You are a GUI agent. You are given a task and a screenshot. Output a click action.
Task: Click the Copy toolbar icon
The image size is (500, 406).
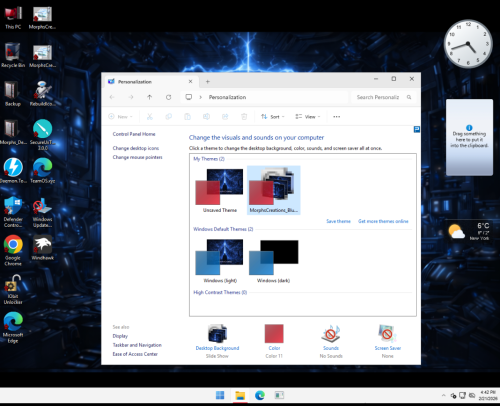169,117
